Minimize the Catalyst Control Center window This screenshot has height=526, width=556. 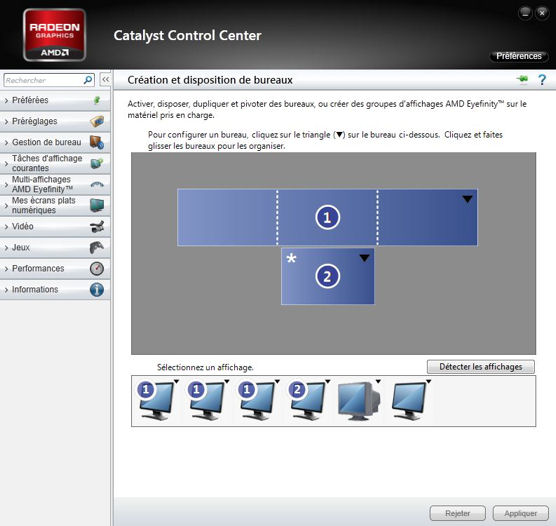pyautogui.click(x=525, y=13)
